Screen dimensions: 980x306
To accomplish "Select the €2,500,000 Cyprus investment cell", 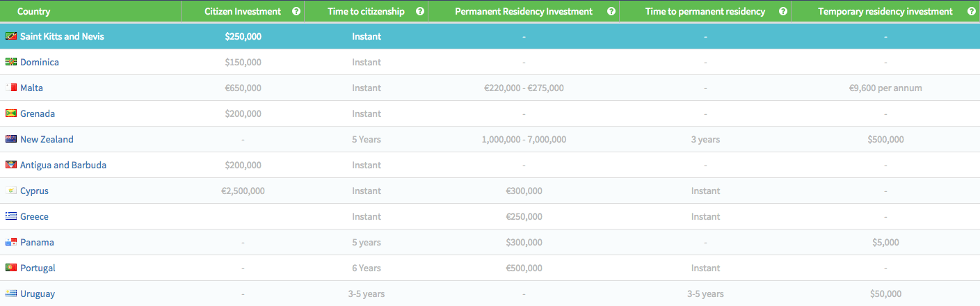I will 243,191.
